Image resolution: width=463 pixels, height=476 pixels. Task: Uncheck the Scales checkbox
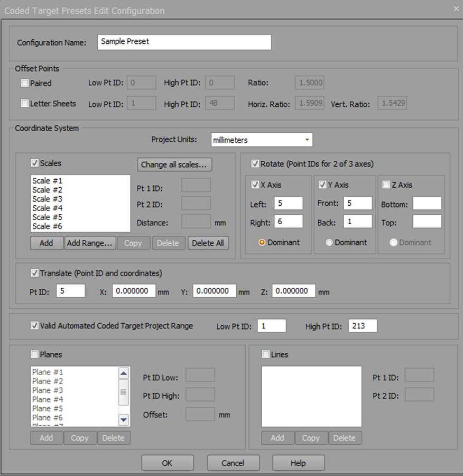tap(35, 163)
